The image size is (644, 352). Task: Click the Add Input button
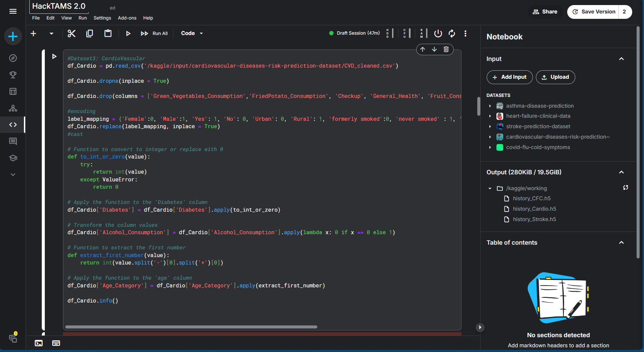(x=509, y=77)
